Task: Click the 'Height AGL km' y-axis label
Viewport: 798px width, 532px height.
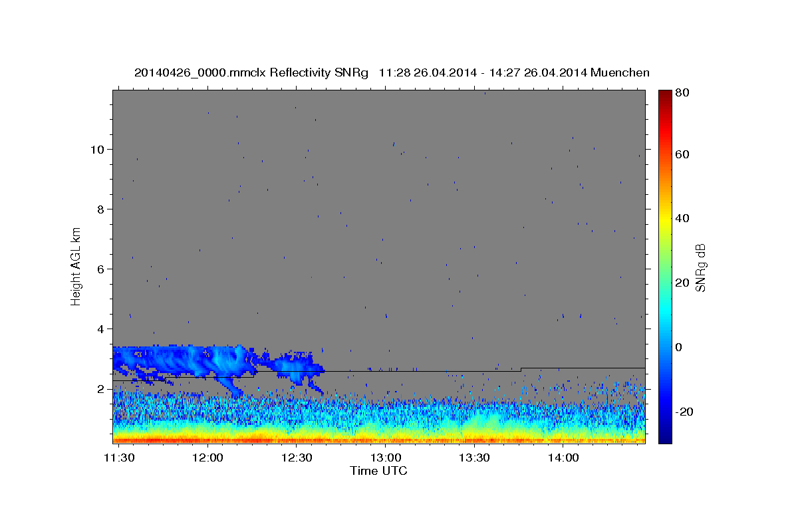Action: [76, 266]
